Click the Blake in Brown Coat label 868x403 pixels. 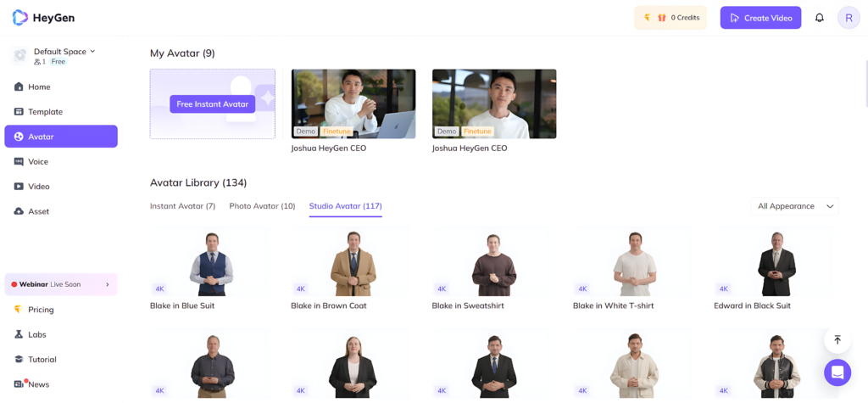[329, 305]
